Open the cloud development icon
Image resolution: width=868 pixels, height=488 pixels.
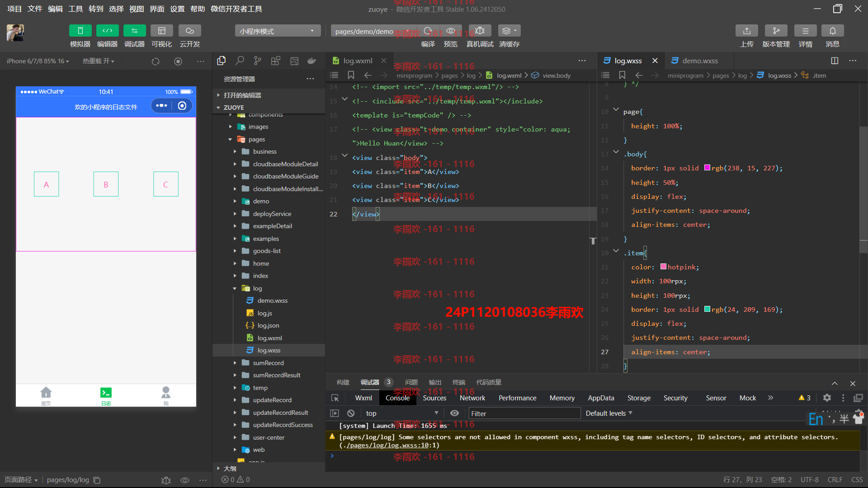click(190, 31)
